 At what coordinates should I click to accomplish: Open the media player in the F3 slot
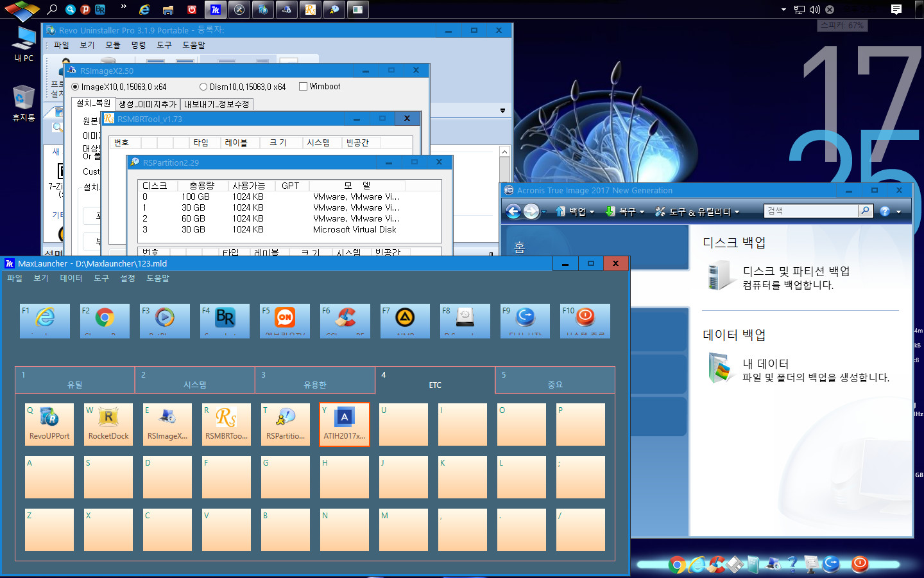click(x=165, y=320)
